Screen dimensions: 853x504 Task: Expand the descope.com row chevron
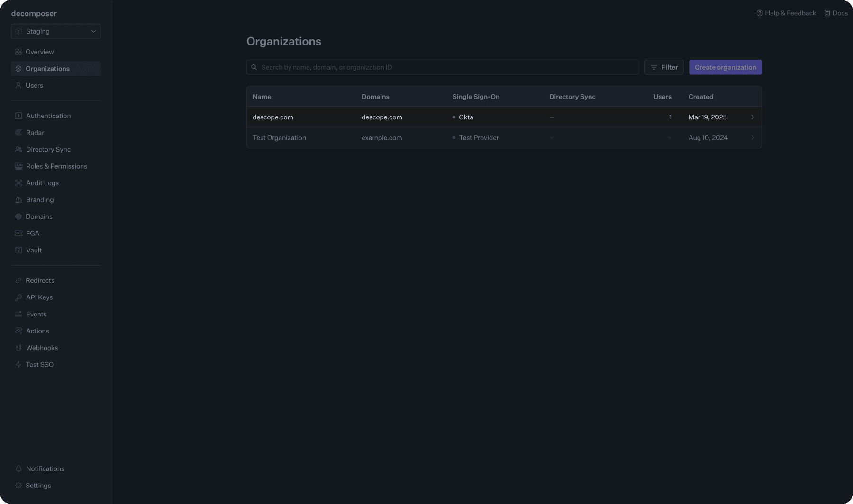tap(752, 117)
